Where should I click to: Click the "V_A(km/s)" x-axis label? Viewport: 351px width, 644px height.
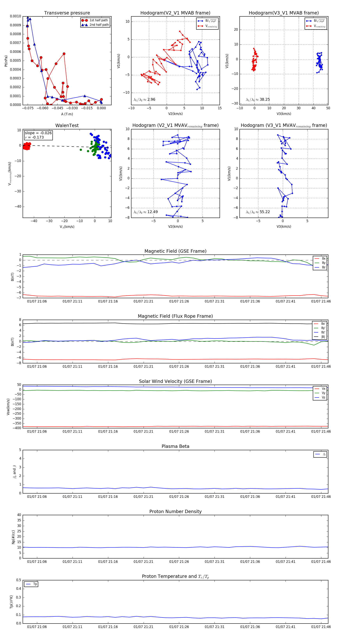click(x=67, y=227)
